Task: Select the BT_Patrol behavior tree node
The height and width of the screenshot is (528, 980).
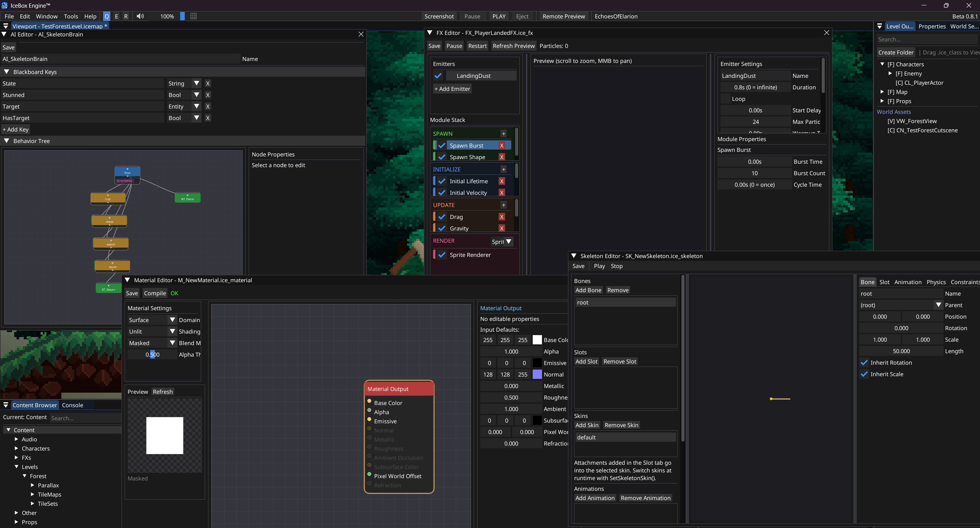Action: [187, 197]
